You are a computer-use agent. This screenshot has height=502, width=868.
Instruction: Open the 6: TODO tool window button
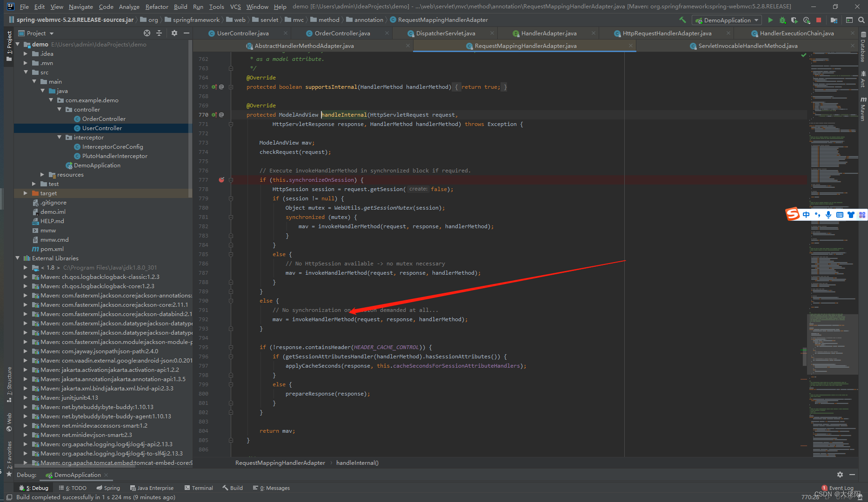point(73,488)
